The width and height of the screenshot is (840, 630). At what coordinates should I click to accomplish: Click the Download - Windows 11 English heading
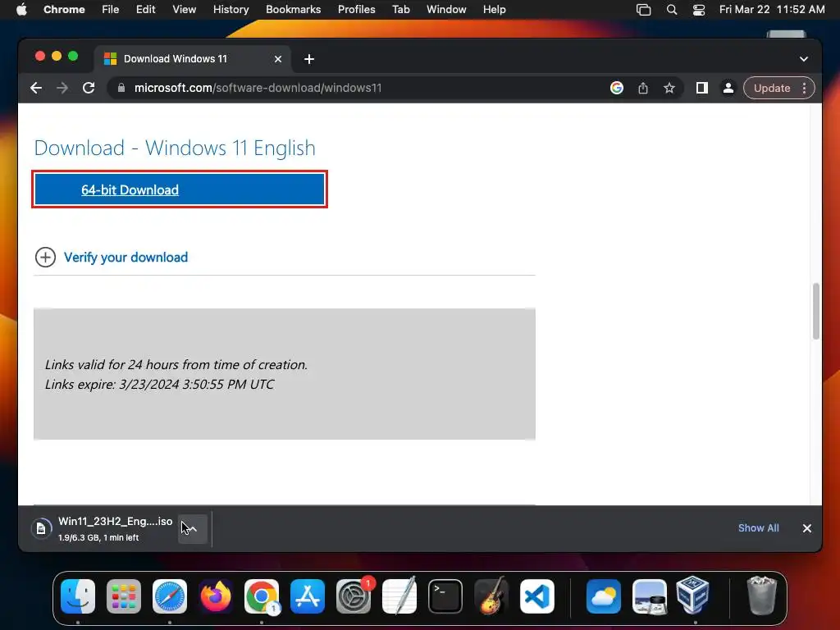tap(175, 148)
